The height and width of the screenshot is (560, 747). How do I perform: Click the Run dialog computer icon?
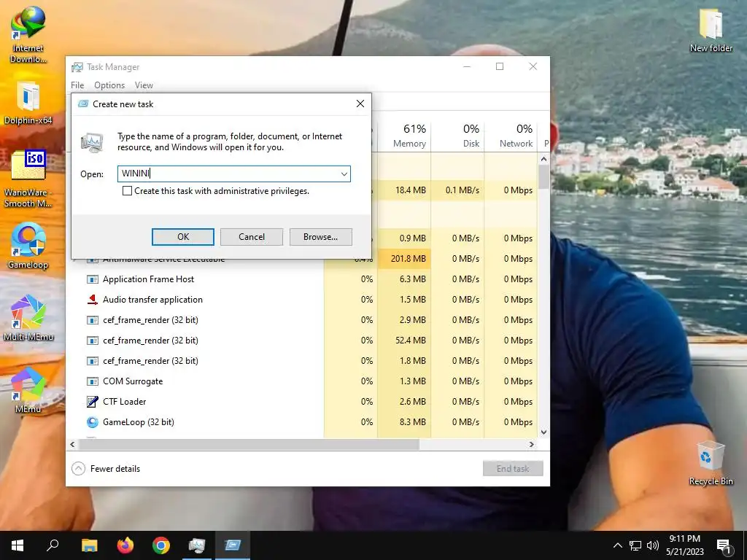93,142
